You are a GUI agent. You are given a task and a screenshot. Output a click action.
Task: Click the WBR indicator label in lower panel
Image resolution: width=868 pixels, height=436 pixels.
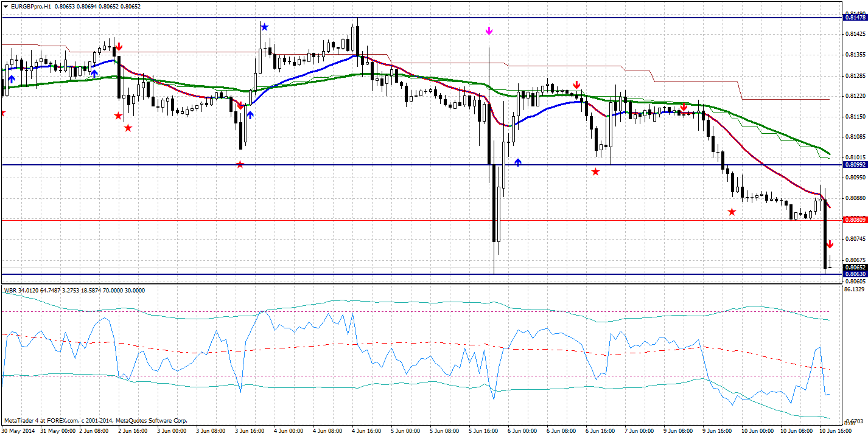pyautogui.click(x=11, y=291)
